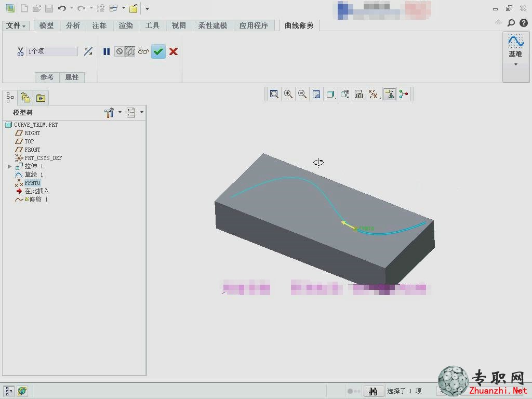Toggle the Spin Center icon
Viewport: 532px width, 399px height.
pos(404,94)
